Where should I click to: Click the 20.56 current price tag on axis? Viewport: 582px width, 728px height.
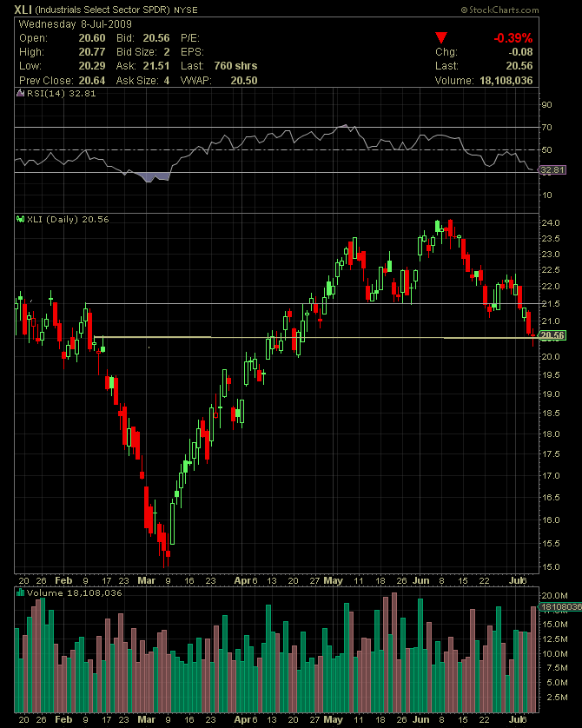tap(552, 335)
